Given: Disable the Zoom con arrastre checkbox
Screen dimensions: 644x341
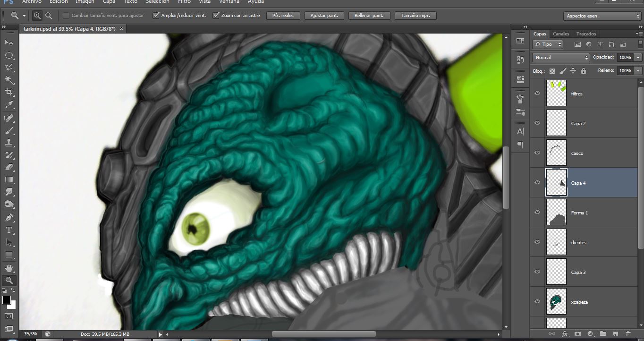Looking at the screenshot, I should (217, 15).
